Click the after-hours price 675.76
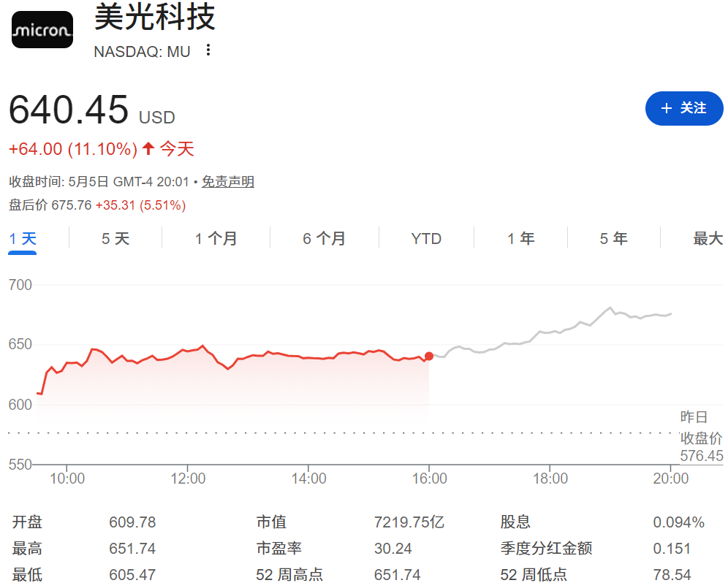728x583 pixels. pos(72,205)
